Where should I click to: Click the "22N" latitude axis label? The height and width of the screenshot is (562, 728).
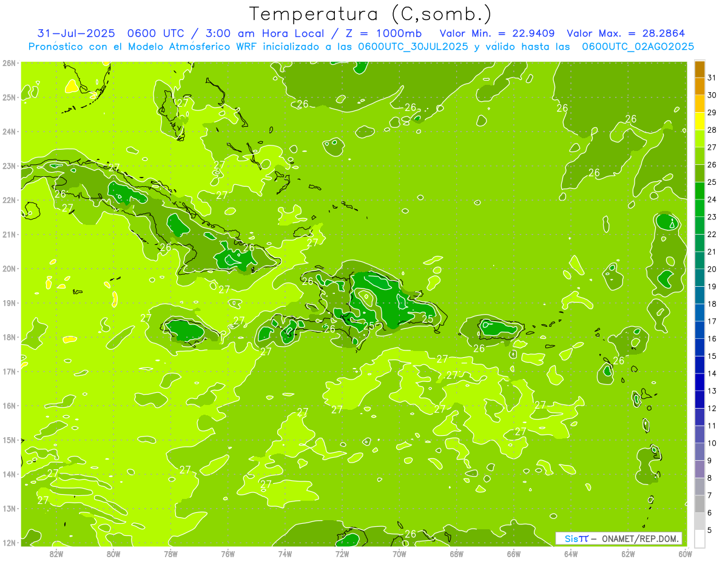pos(9,200)
